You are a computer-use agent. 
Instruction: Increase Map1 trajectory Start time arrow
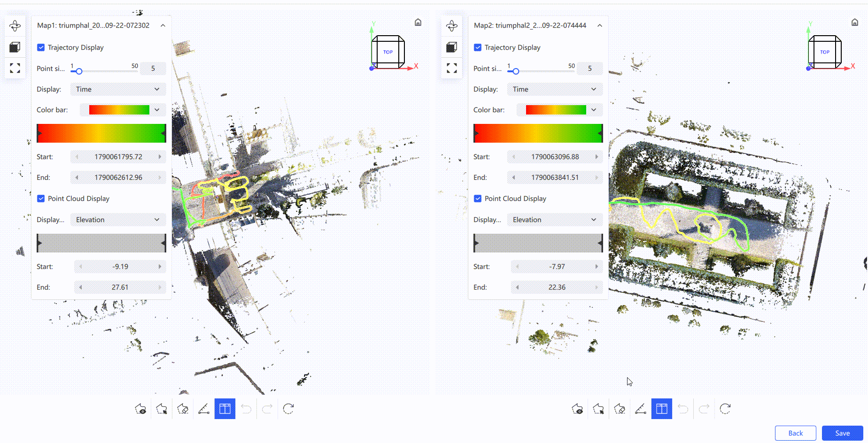coord(160,157)
